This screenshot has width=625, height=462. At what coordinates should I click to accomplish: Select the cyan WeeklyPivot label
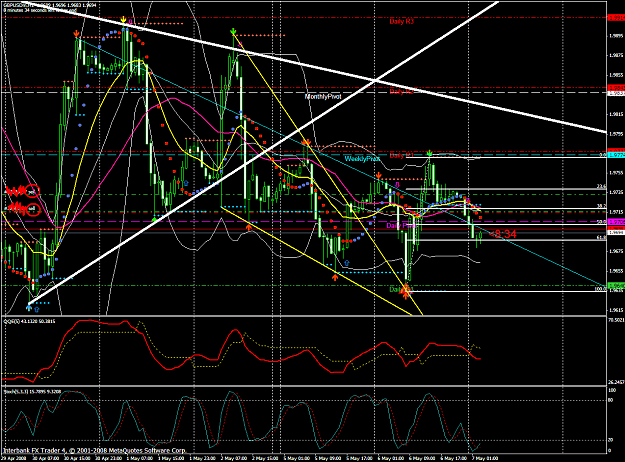pos(362,159)
